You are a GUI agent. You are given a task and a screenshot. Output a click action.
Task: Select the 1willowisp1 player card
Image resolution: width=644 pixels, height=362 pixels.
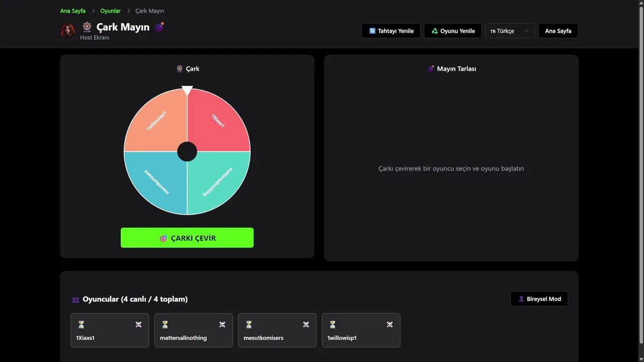[x=361, y=330]
